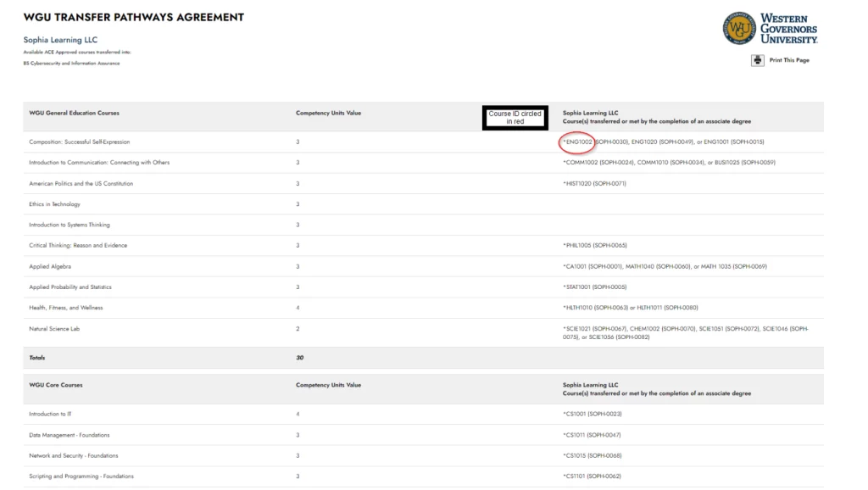Screen dimensions: 868x490
Task: Click the WGU Core Courses header
Action: [56, 385]
